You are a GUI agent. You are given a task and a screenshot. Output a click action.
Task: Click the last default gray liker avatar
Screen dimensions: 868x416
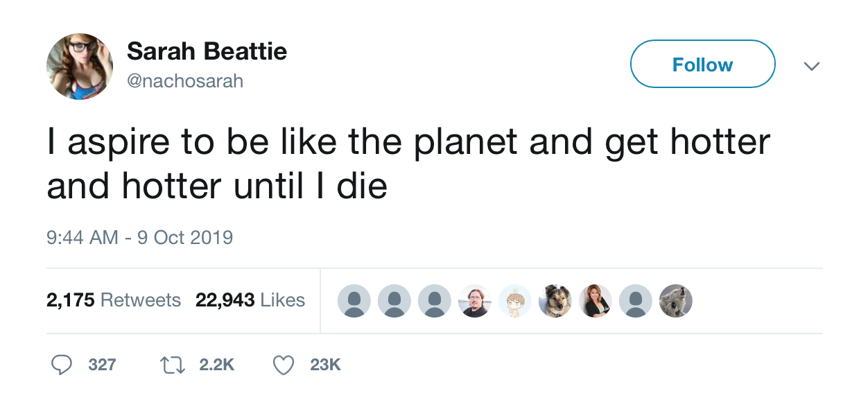[x=636, y=301]
